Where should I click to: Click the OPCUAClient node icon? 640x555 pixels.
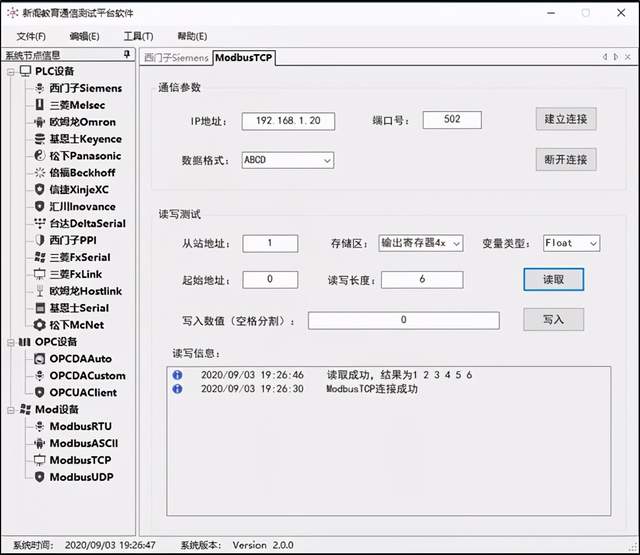pyautogui.click(x=39, y=393)
